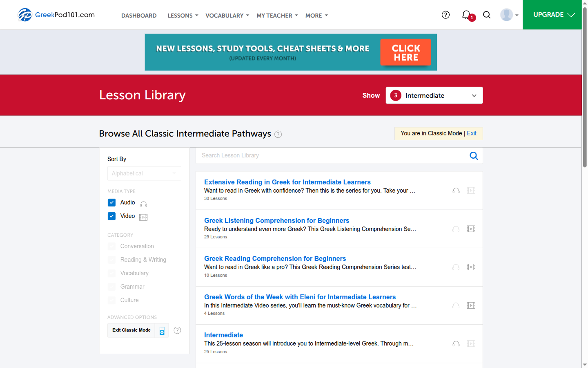Image resolution: width=588 pixels, height=368 pixels.
Task: Click the video icon for Greek Words of the Week
Action: 471,305
